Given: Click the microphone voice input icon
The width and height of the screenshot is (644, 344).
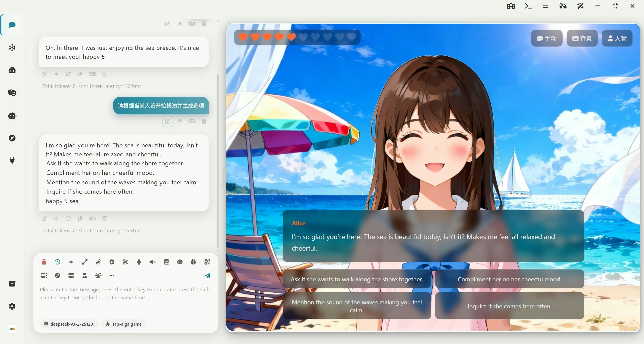Looking at the screenshot, I should (x=139, y=262).
